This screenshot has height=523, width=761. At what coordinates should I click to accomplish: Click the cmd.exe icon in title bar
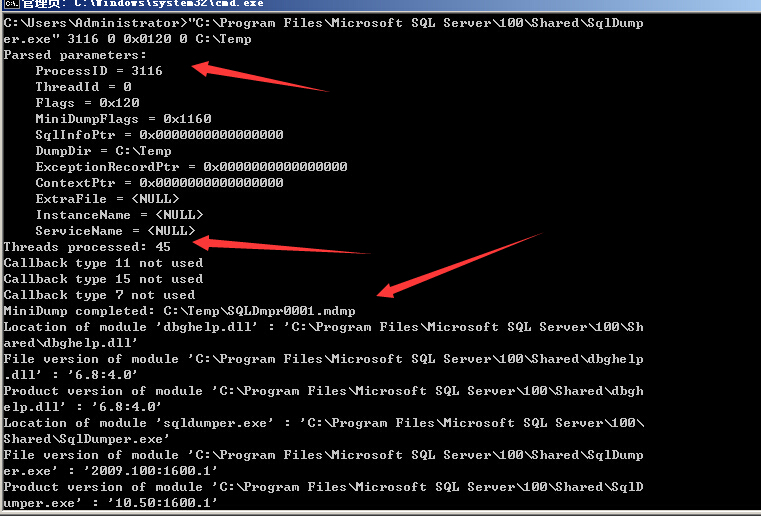tap(12, 4)
